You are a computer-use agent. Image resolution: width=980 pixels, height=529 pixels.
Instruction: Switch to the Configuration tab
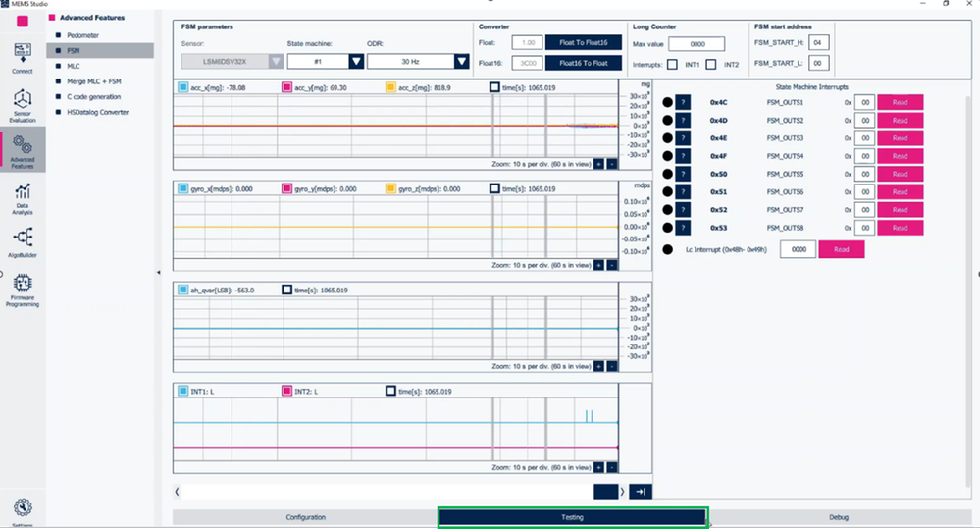[x=306, y=517]
